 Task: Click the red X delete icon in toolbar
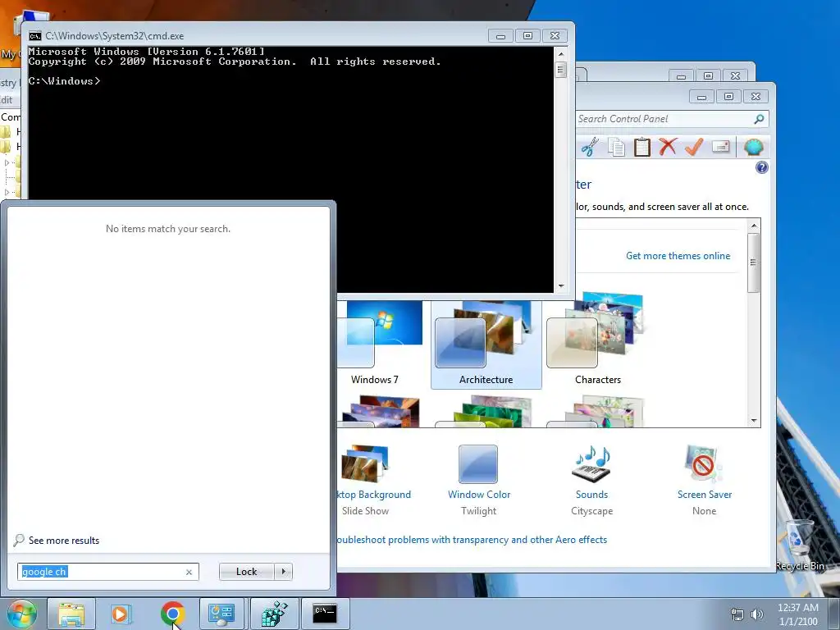coord(668,146)
